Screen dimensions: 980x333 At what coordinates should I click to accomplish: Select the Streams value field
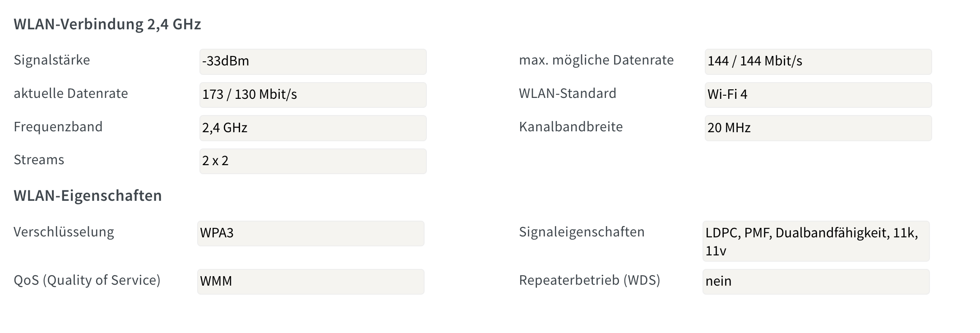(312, 161)
